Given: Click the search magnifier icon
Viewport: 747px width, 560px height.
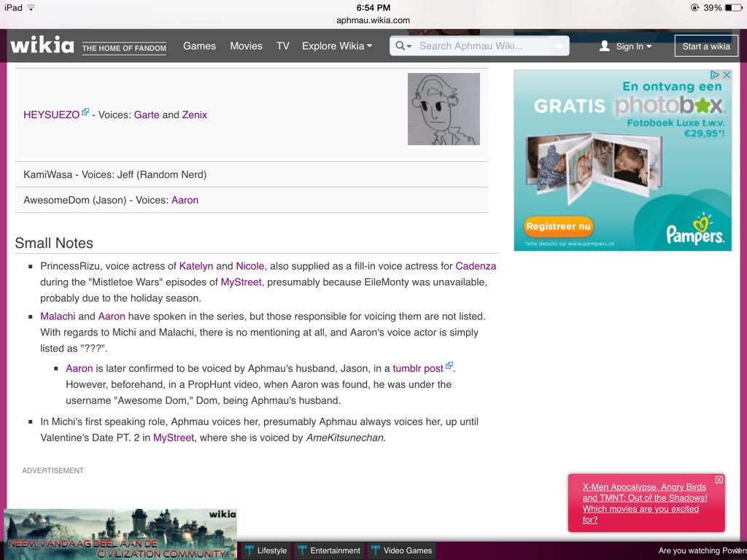Looking at the screenshot, I should [399, 45].
